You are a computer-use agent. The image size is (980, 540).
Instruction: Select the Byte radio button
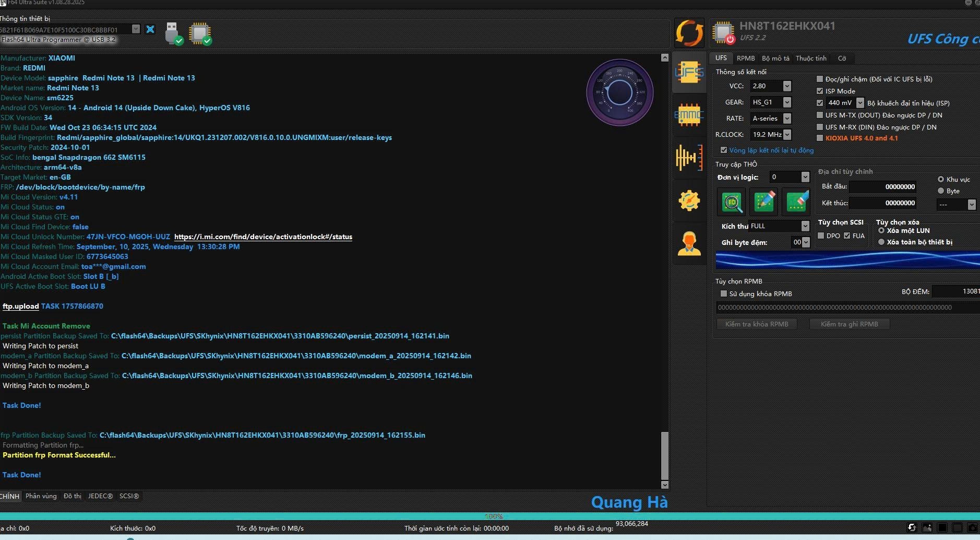(941, 191)
